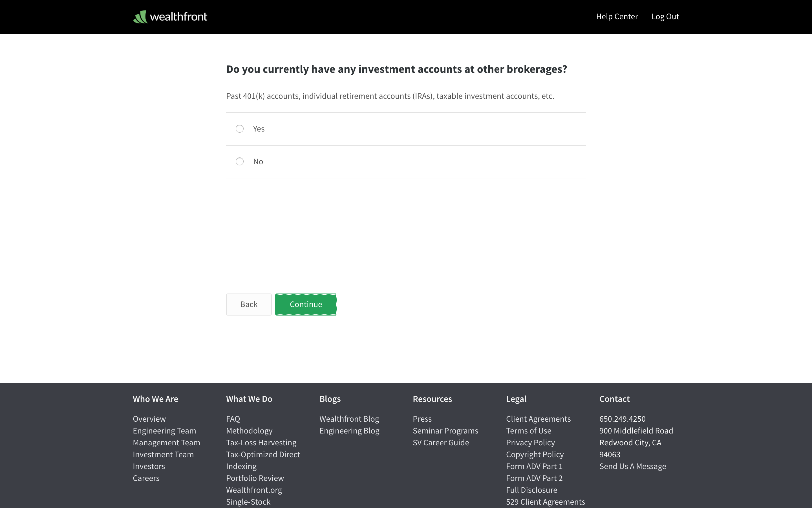The image size is (812, 508).
Task: Open Full Disclosure link
Action: 531,490
